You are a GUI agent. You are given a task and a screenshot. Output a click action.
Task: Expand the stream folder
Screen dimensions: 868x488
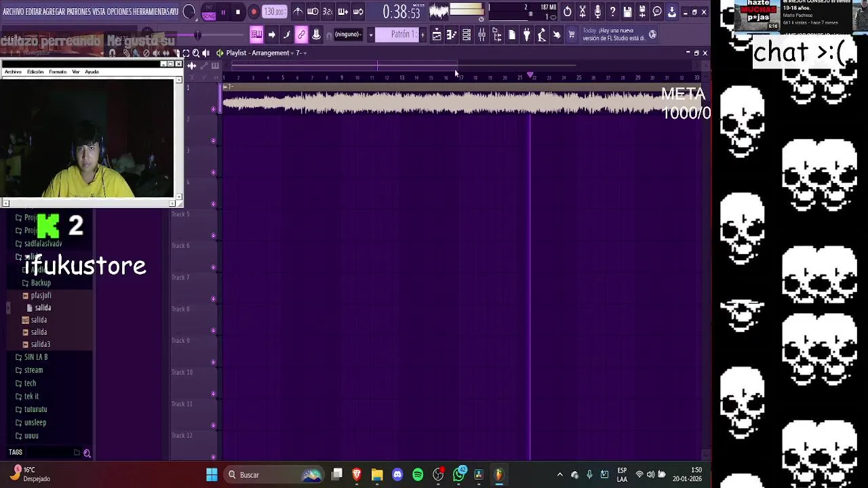pyautogui.click(x=29, y=370)
